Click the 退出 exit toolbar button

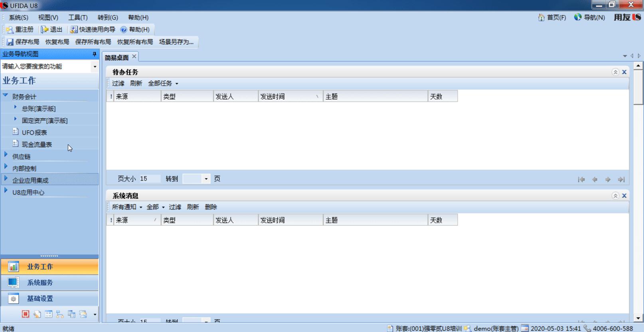click(52, 29)
